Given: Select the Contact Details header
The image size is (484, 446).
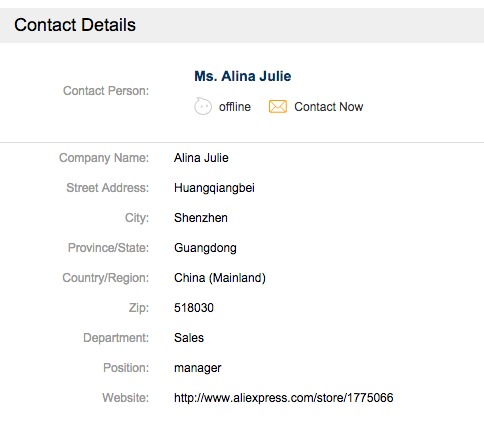Looking at the screenshot, I should [75, 25].
